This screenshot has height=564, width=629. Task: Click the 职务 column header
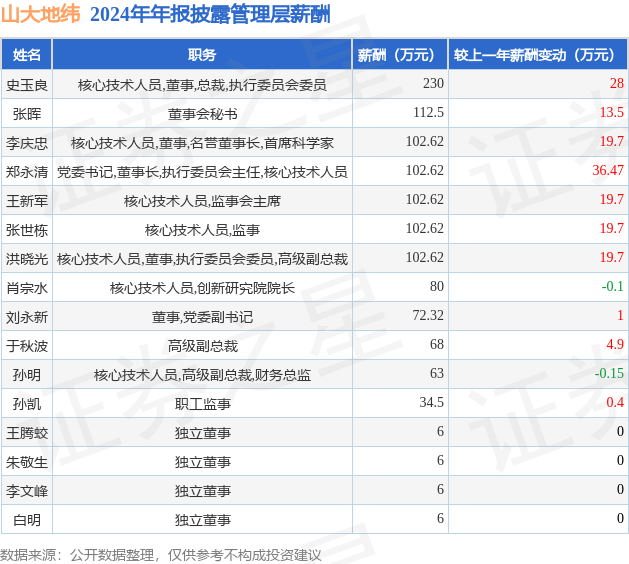pos(202,55)
